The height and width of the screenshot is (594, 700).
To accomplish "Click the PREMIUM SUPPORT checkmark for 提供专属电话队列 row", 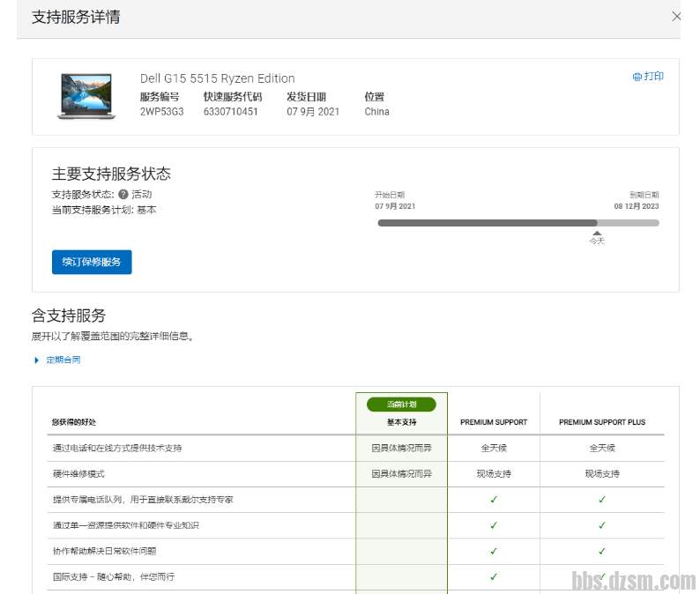I will pos(494,500).
